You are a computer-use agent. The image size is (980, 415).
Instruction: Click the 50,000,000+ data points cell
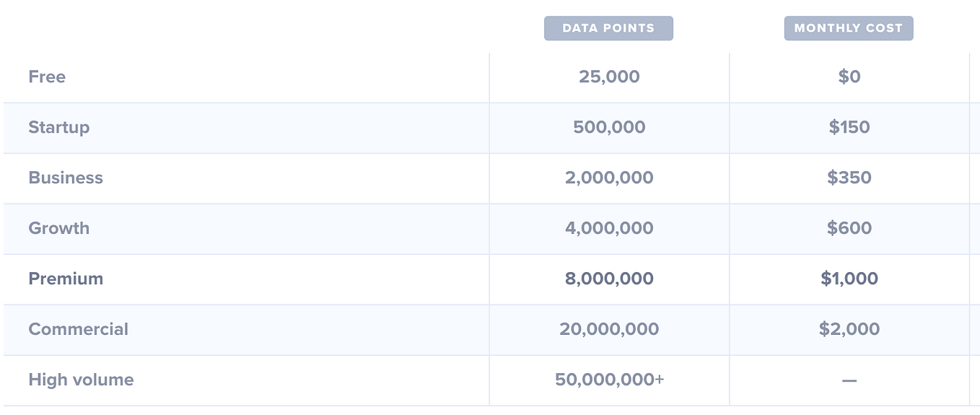tap(609, 380)
